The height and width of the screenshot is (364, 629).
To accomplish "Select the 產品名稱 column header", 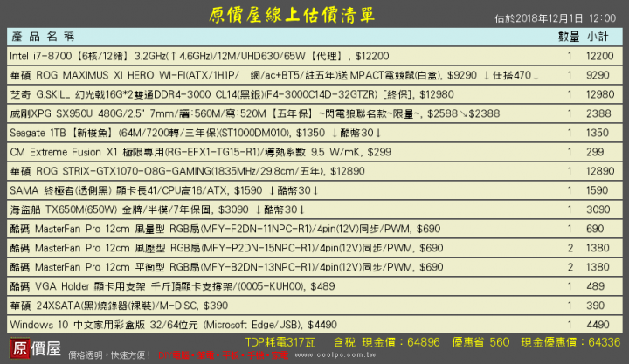I will tap(43, 37).
